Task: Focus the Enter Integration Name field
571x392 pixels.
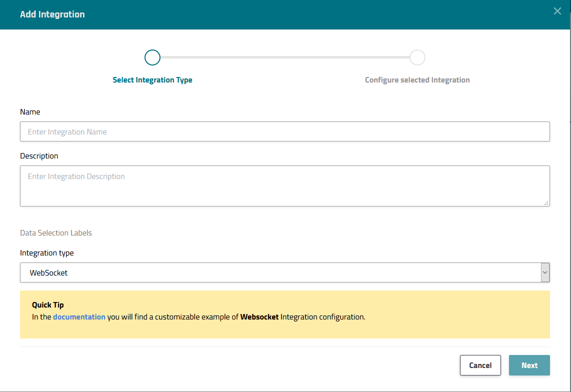Action: 284,132
